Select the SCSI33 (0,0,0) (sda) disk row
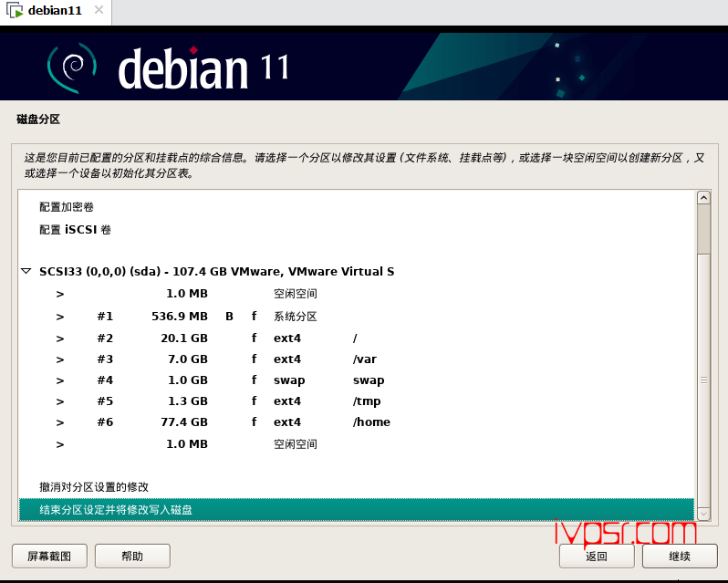 point(357,272)
